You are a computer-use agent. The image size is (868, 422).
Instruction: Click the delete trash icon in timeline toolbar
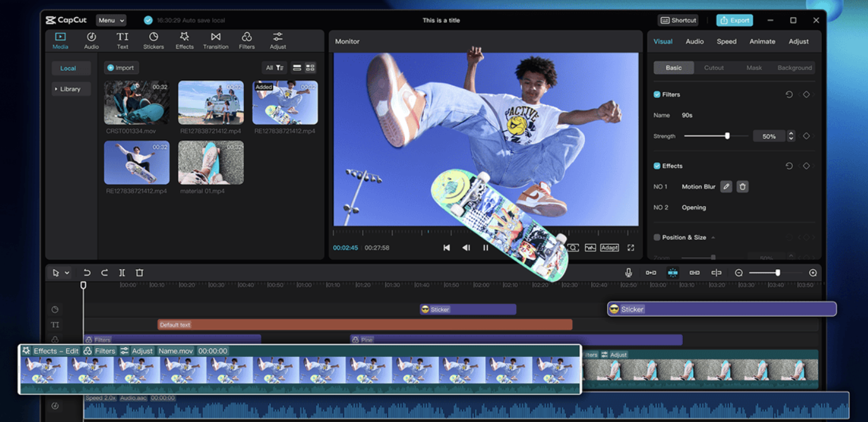tap(140, 273)
